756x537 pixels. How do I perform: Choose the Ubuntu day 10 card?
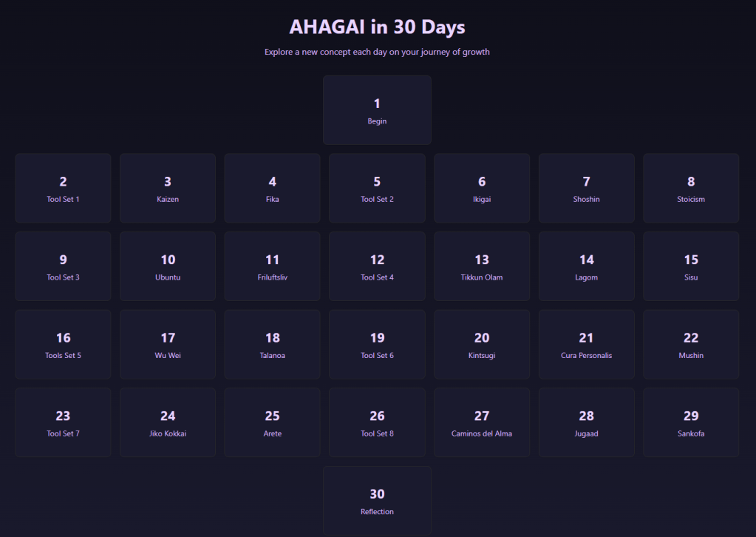click(168, 267)
